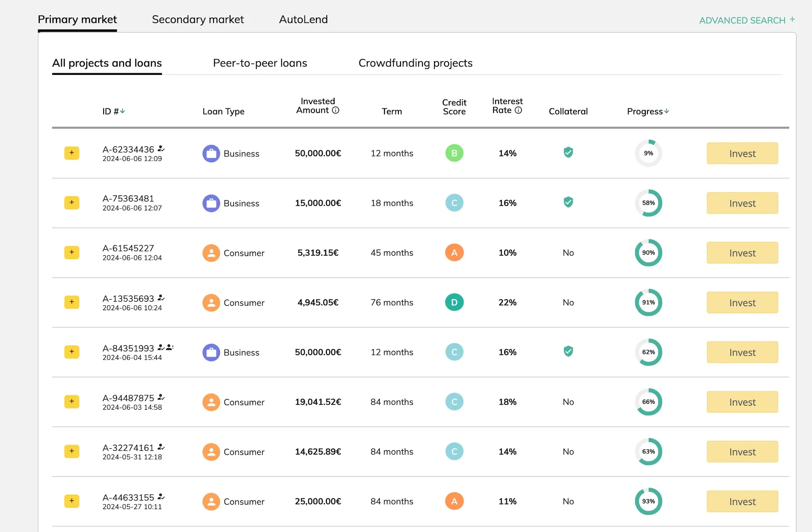Expand details for loan A-13535693

[x=71, y=302]
